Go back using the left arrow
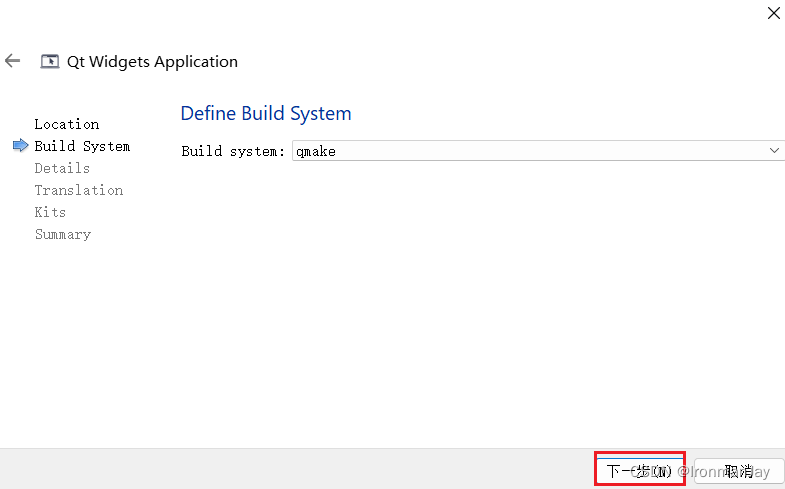The width and height of the screenshot is (785, 489). [x=13, y=61]
